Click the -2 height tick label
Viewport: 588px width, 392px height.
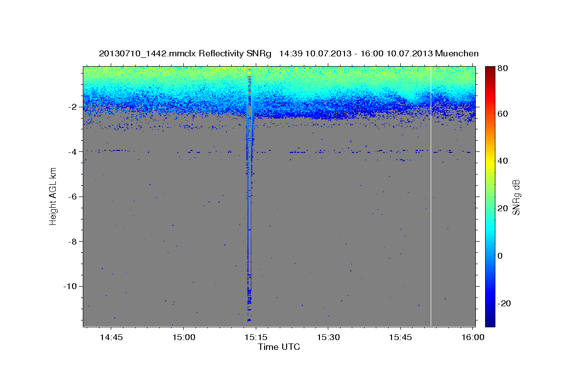coord(73,107)
